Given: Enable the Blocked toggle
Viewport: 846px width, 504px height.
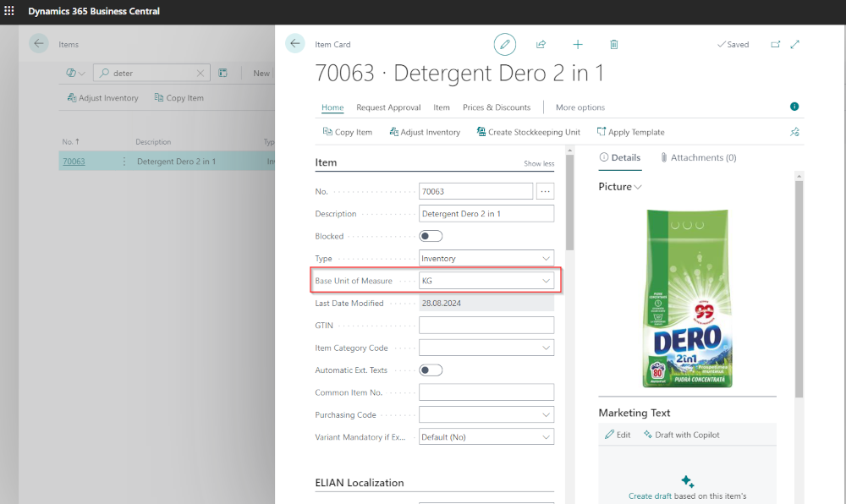Looking at the screenshot, I should click(x=430, y=236).
